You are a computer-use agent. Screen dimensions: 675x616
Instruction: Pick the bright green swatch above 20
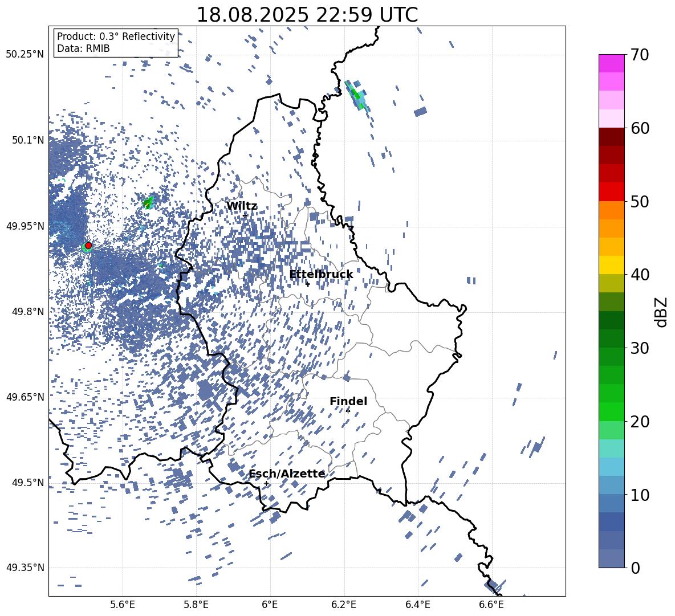pos(611,411)
